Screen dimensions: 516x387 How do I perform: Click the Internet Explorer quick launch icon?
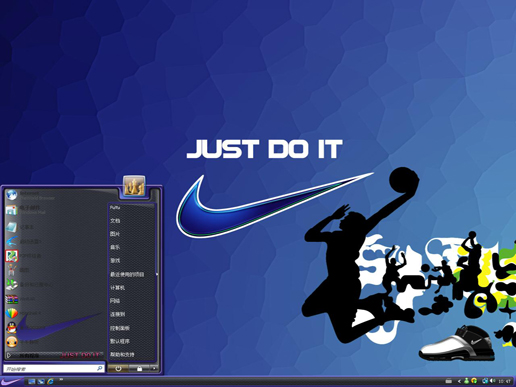click(51, 381)
